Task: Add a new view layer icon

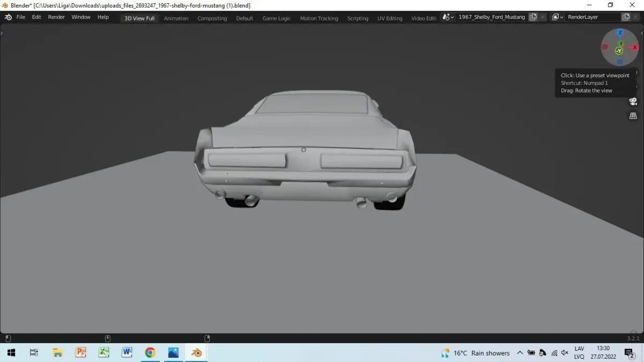Action: tap(626, 17)
